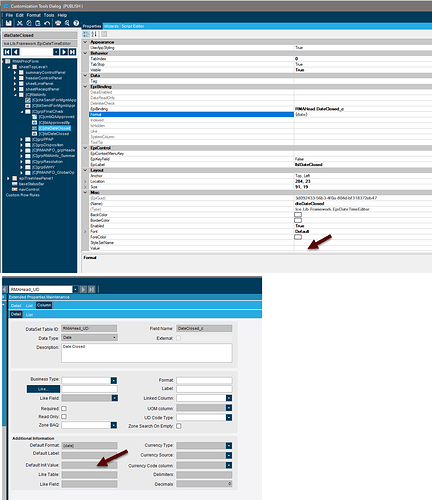
Task: Go to last control navigation arrow
Action: tap(72, 52)
